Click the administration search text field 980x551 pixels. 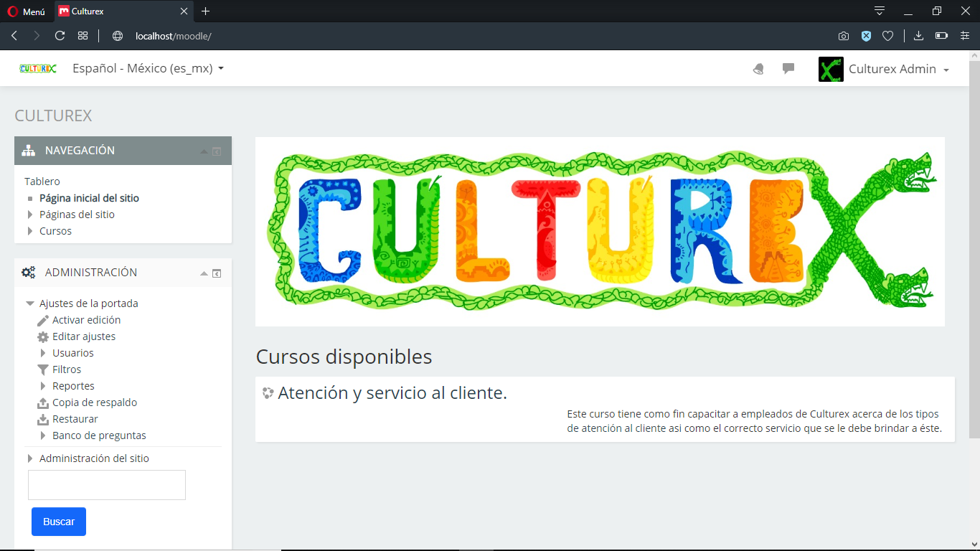click(x=107, y=485)
